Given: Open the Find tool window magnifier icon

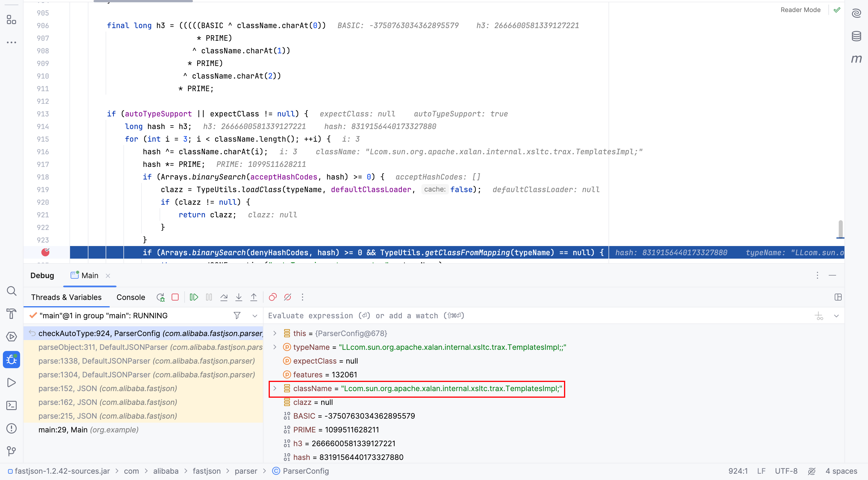Looking at the screenshot, I should [11, 291].
